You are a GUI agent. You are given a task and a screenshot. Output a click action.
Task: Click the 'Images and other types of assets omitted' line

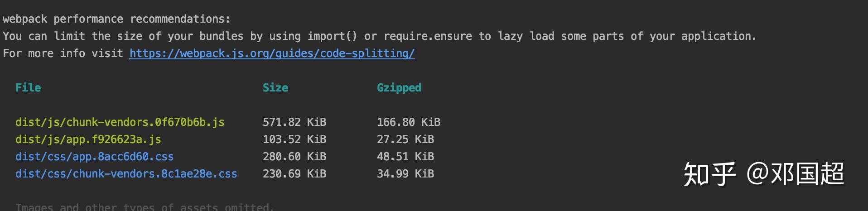click(x=145, y=207)
